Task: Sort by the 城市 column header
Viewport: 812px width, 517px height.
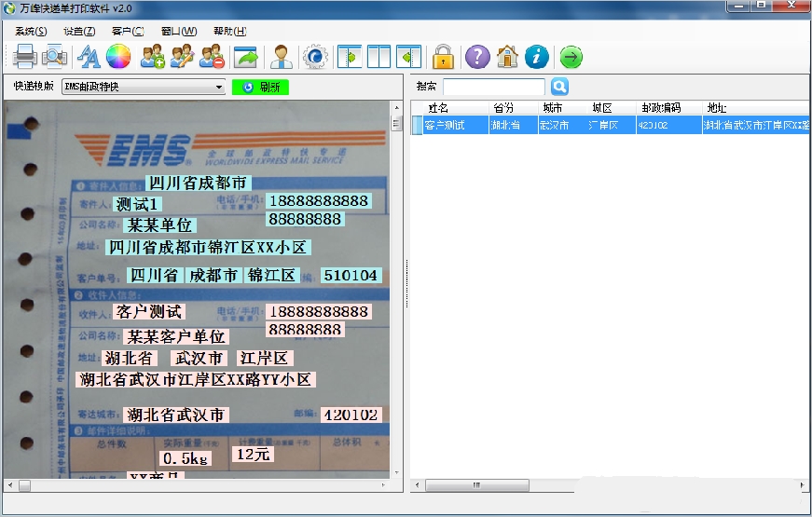Action: point(562,108)
